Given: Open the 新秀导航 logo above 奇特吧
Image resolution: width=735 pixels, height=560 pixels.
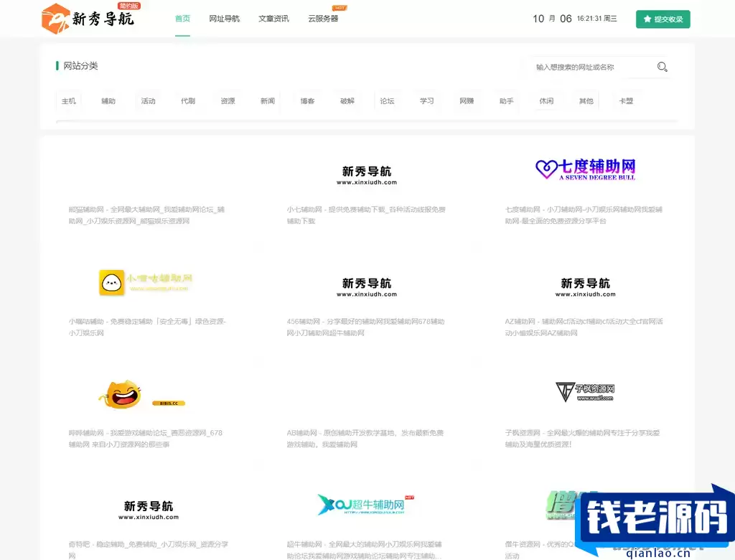Looking at the screenshot, I should (149, 510).
